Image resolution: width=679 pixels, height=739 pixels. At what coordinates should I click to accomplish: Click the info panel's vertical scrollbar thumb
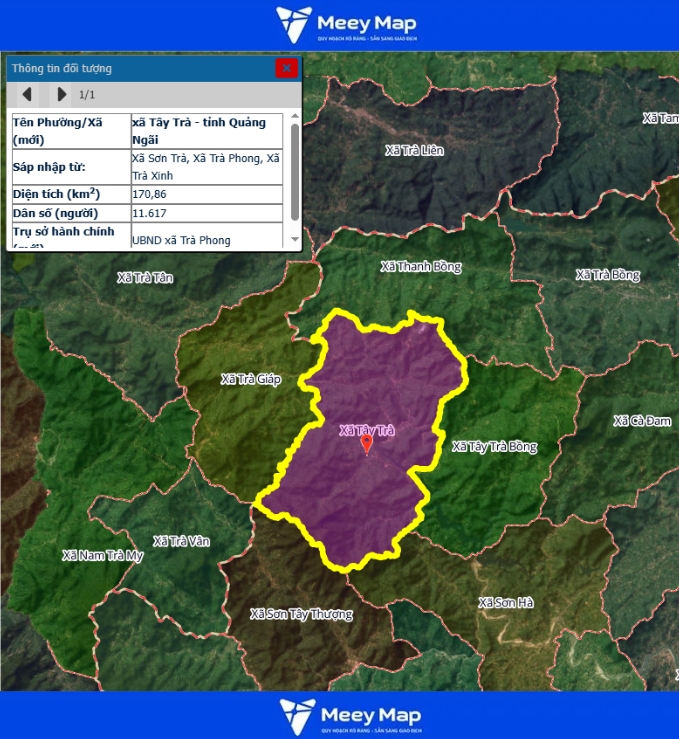tap(294, 172)
